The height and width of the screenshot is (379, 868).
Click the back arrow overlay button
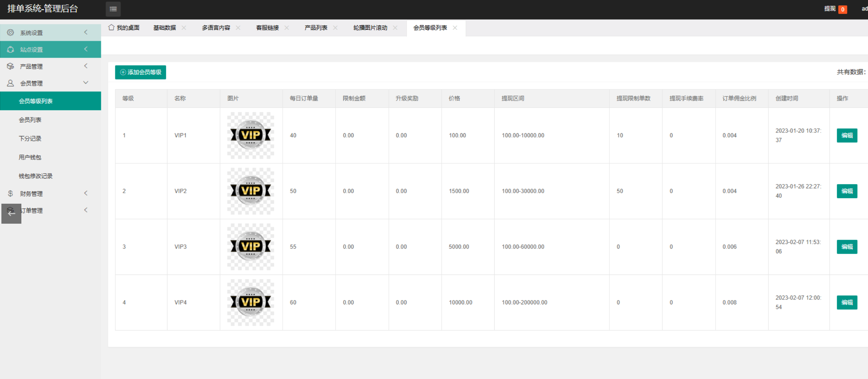tap(11, 213)
